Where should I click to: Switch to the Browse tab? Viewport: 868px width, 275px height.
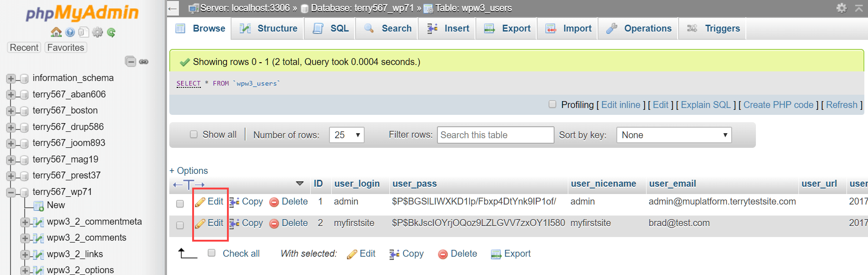tap(201, 28)
